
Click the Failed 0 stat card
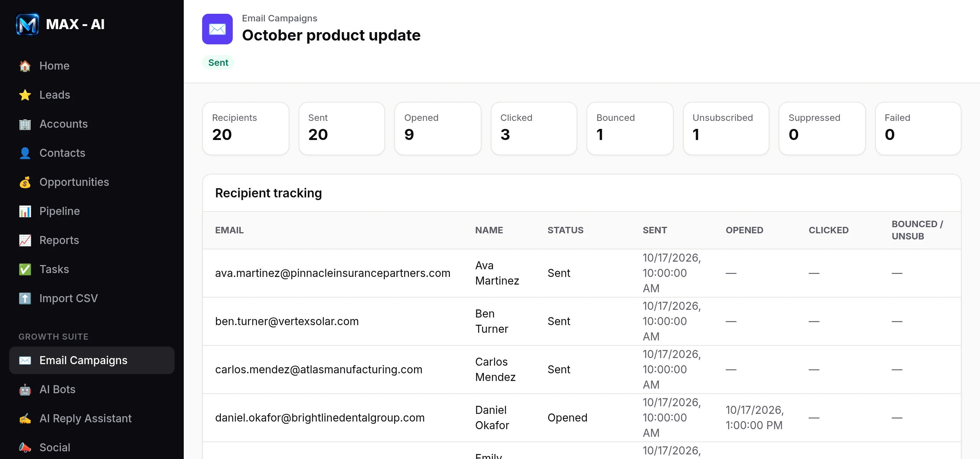pos(918,129)
